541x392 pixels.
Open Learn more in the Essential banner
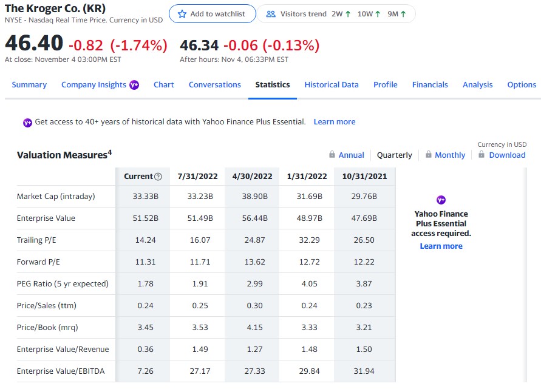click(x=335, y=122)
